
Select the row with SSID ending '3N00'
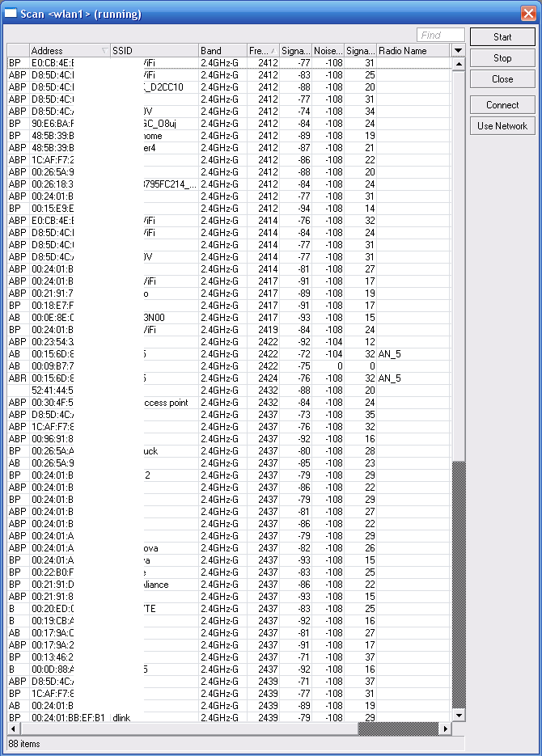point(229,318)
